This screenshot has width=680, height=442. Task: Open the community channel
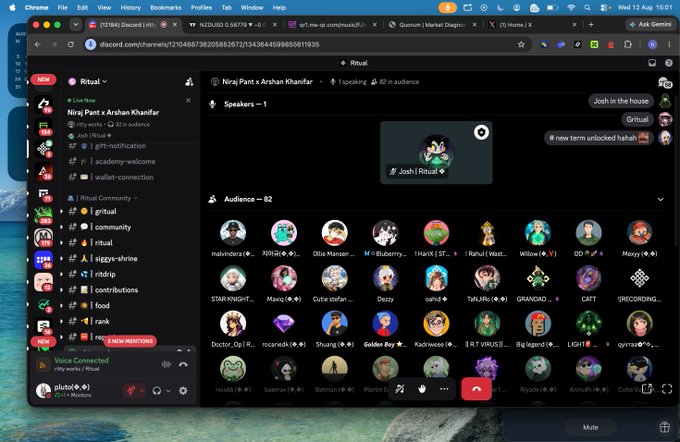[x=130, y=227]
